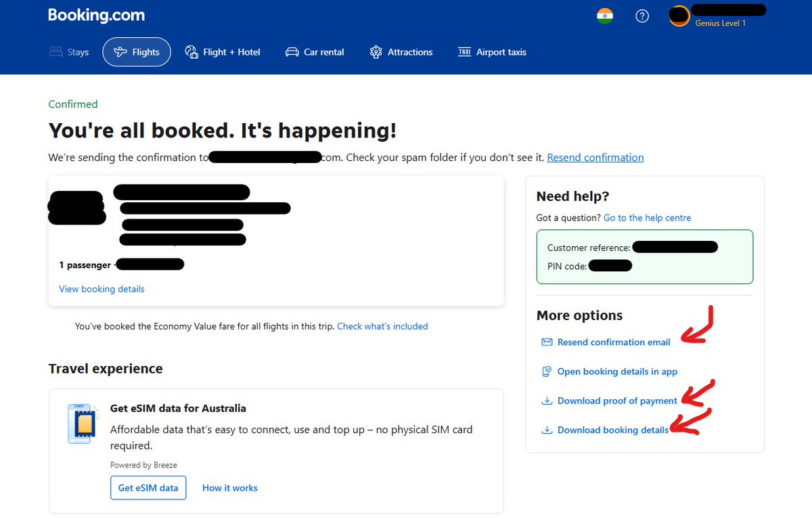Go to the help centre link
812x519 pixels.
coord(648,218)
